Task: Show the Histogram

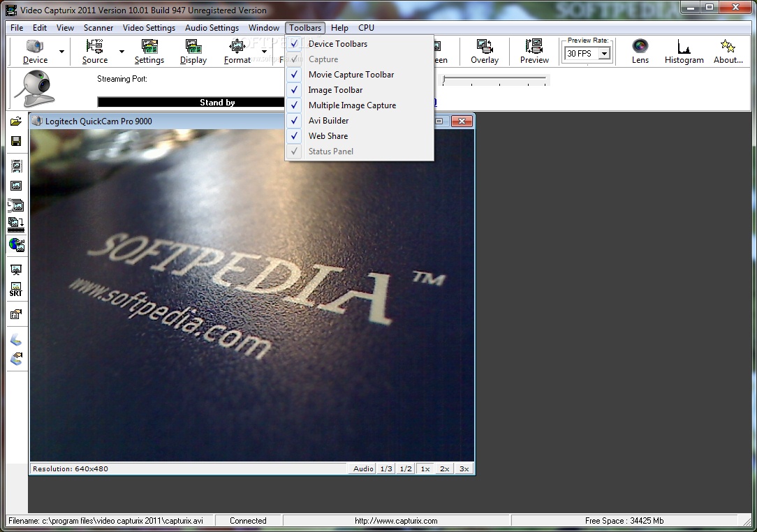Action: coord(684,51)
